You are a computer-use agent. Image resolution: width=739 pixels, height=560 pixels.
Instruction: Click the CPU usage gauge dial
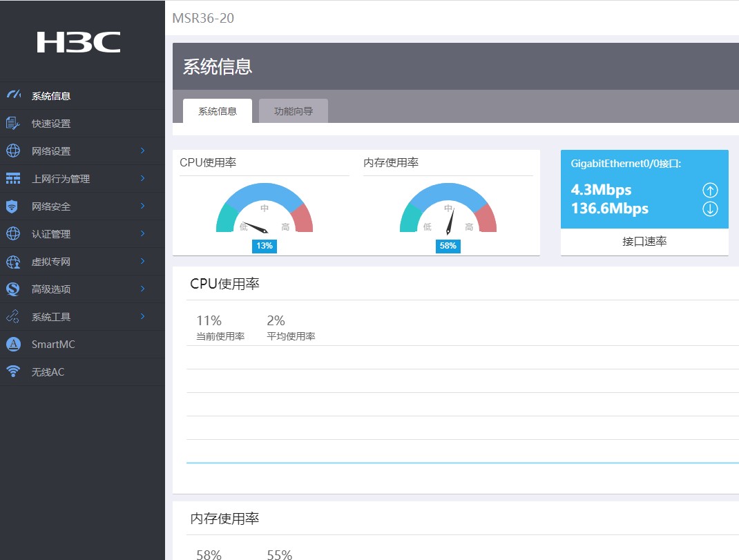pos(265,208)
